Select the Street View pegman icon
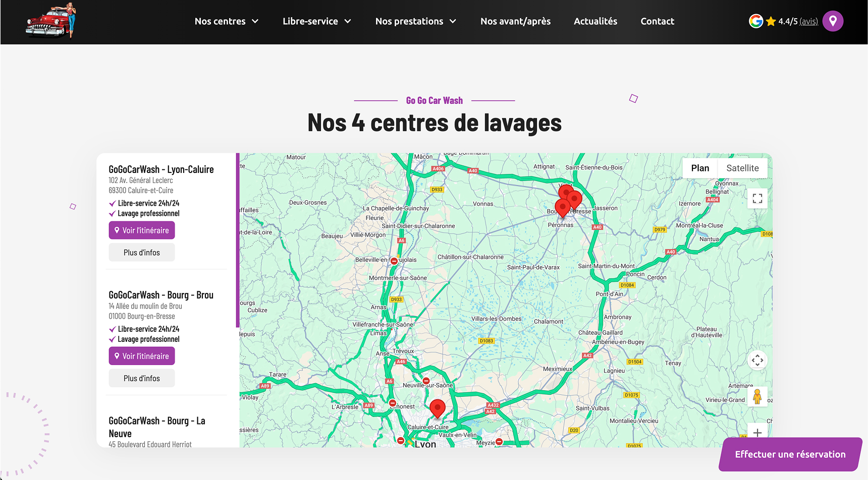868x480 pixels. point(757,396)
